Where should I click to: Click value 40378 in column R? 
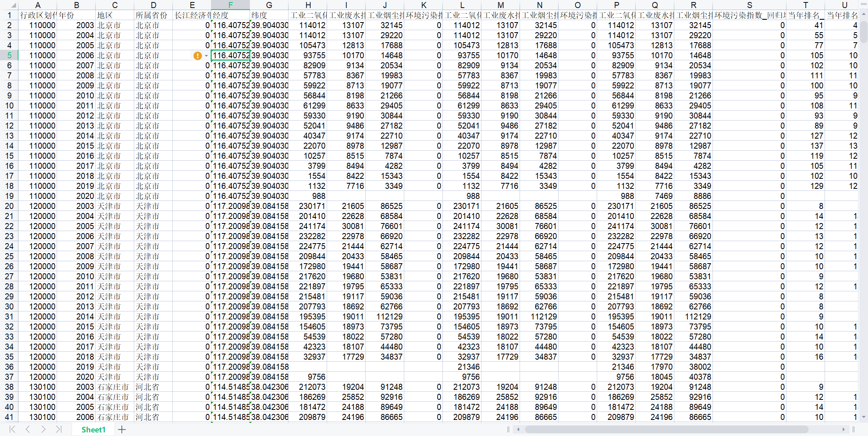click(x=694, y=377)
